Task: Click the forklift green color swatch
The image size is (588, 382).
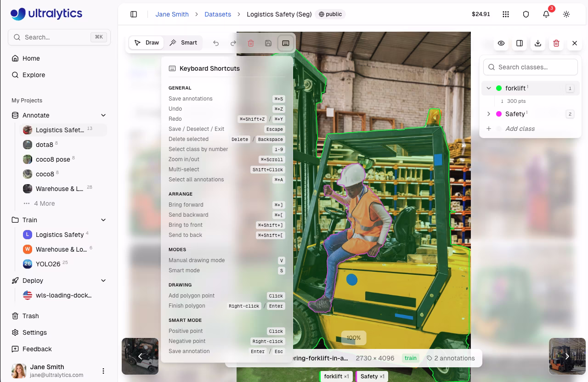Action: tap(499, 88)
